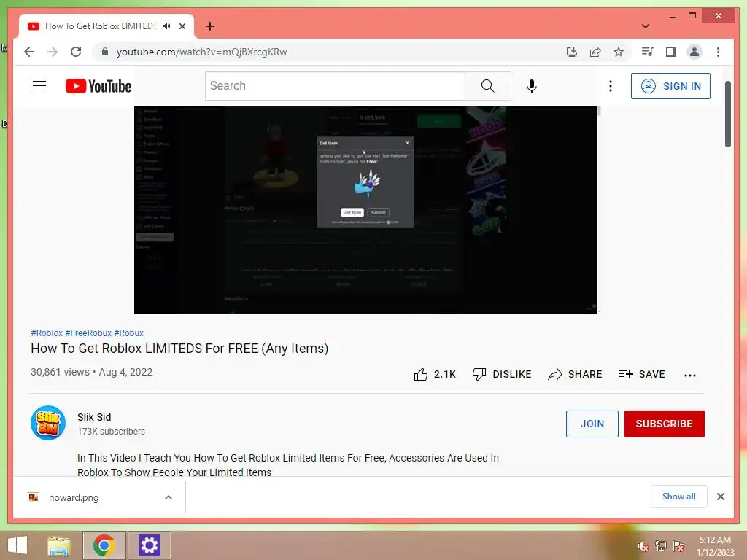Click the install app icon in address bar
This screenshot has height=560, width=747.
pyautogui.click(x=572, y=52)
